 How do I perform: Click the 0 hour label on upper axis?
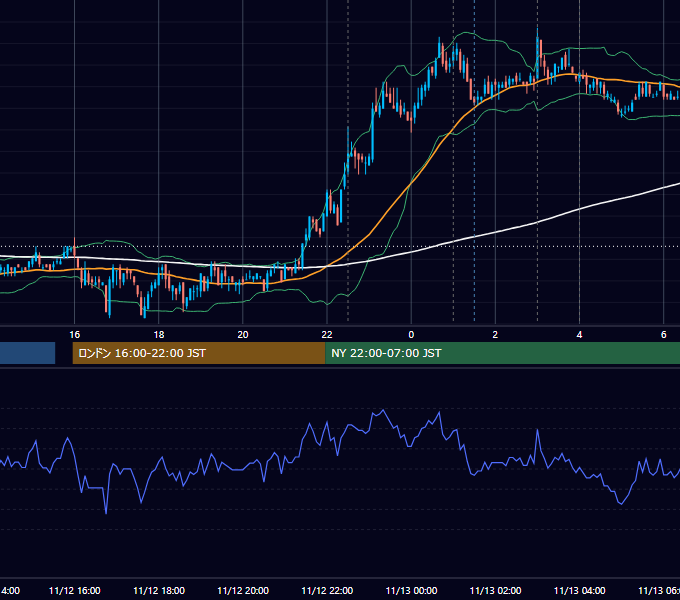411,335
